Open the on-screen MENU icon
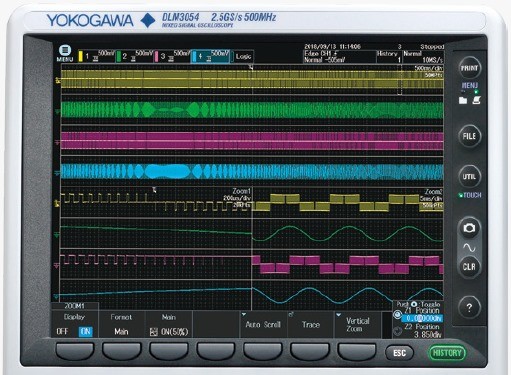The height and width of the screenshot is (375, 511). click(x=65, y=53)
